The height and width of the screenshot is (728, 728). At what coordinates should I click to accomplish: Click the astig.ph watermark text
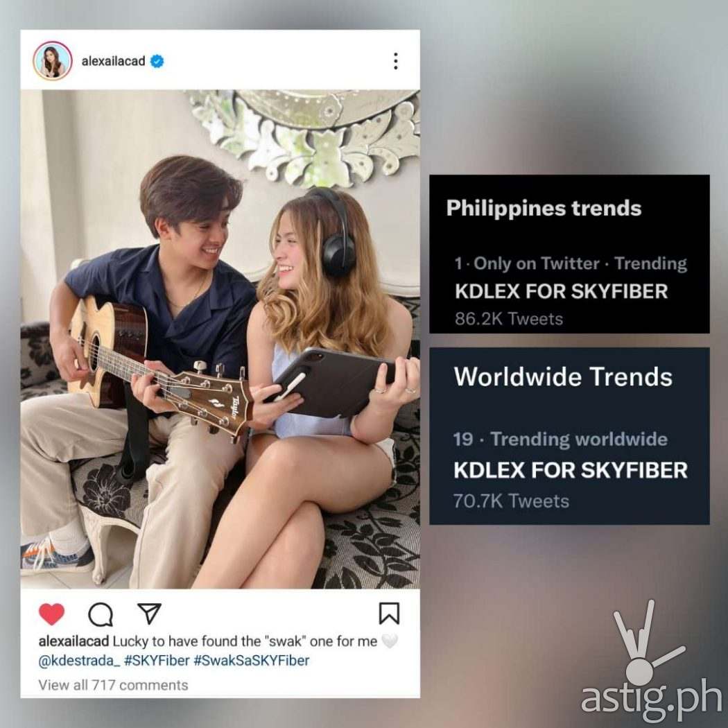click(652, 698)
